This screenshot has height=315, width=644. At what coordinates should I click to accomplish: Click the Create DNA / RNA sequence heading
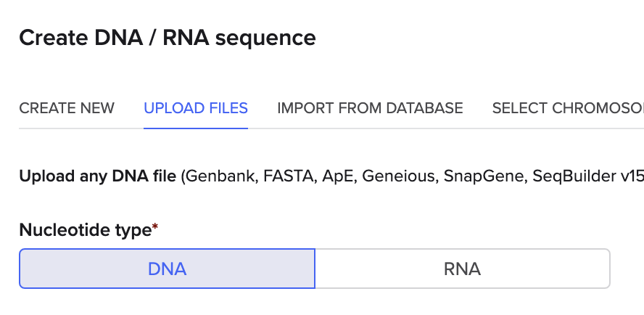click(168, 38)
